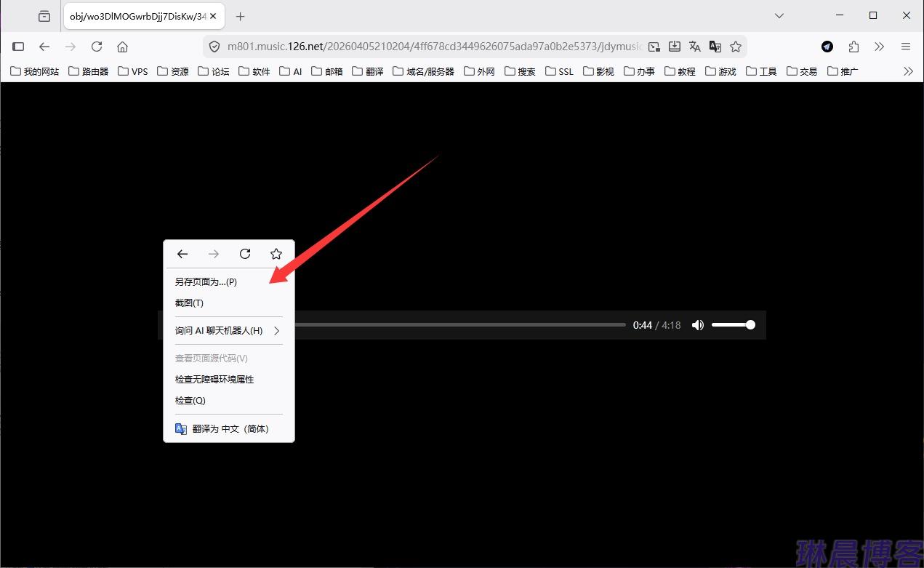The width and height of the screenshot is (924, 568).
Task: Open the list all tabs dropdown chevron
Action: pyautogui.click(x=779, y=15)
